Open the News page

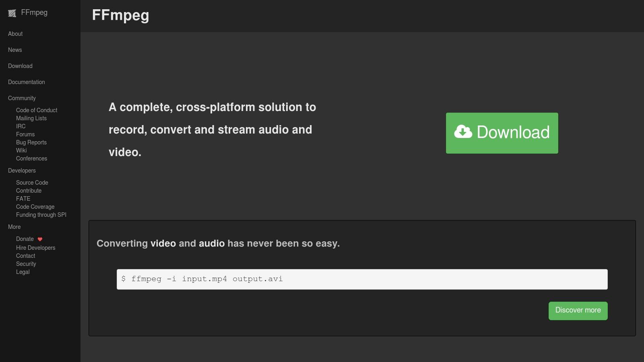14,50
